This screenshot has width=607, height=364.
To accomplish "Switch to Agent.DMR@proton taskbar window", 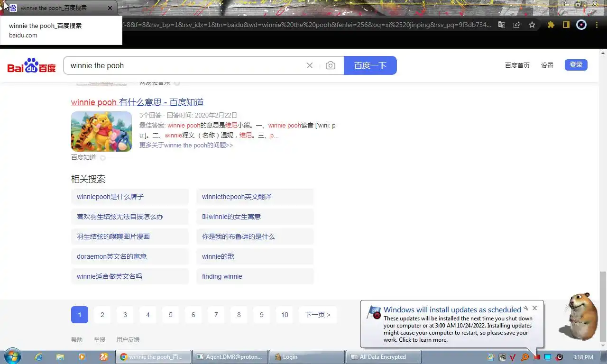I will 230,357.
